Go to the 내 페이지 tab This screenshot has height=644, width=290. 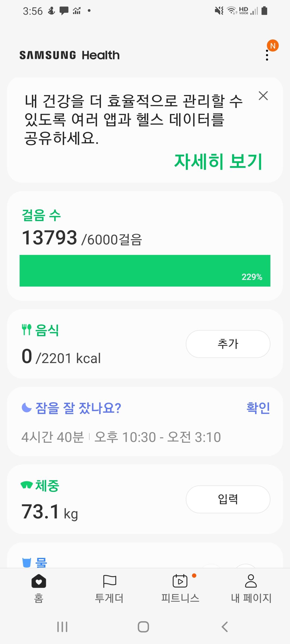pyautogui.click(x=251, y=588)
